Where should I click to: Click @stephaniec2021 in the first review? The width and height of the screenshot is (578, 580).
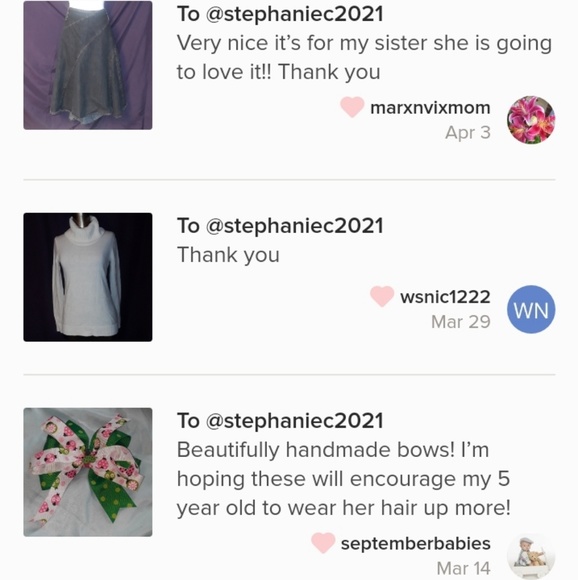click(294, 14)
